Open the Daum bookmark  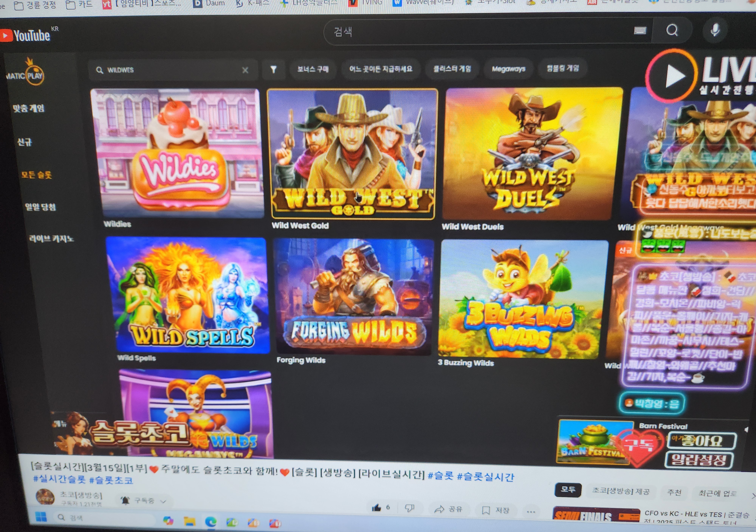pyautogui.click(x=209, y=3)
